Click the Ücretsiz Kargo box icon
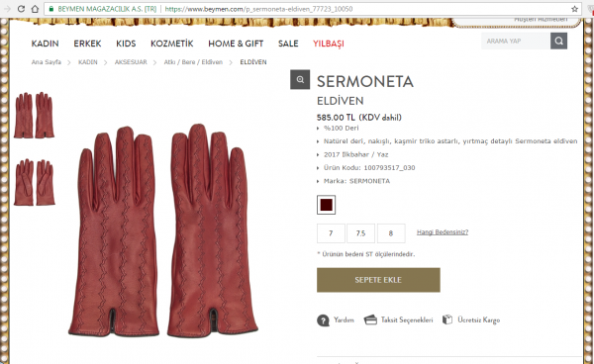Screen dimensions: 594x364 (447, 319)
